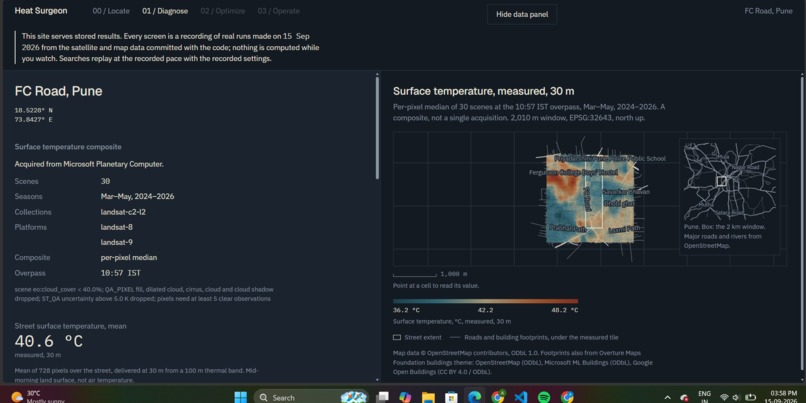The width and height of the screenshot is (806, 403).
Task: Click the 36.2 °C minimum scale label
Action: click(406, 310)
